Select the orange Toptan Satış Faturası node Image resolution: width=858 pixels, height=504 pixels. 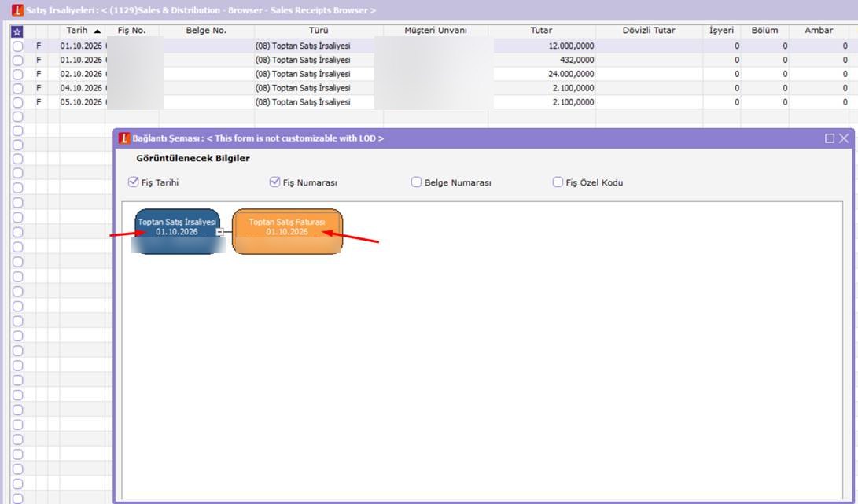click(x=287, y=231)
